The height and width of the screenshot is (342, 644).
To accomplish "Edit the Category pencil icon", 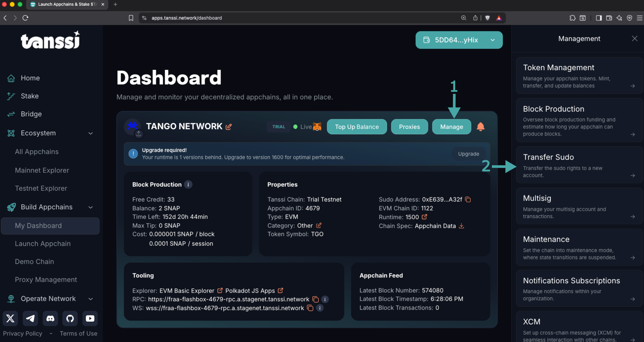I will point(318,225).
